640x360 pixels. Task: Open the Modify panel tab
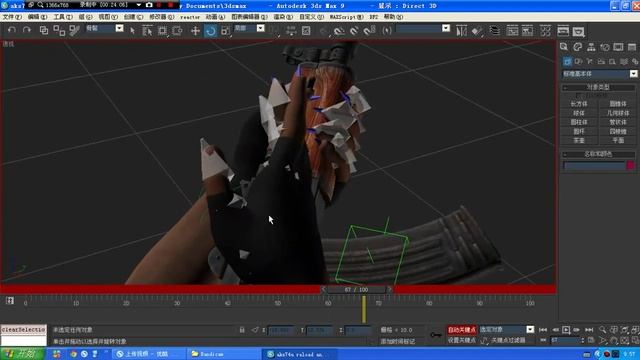tap(578, 47)
